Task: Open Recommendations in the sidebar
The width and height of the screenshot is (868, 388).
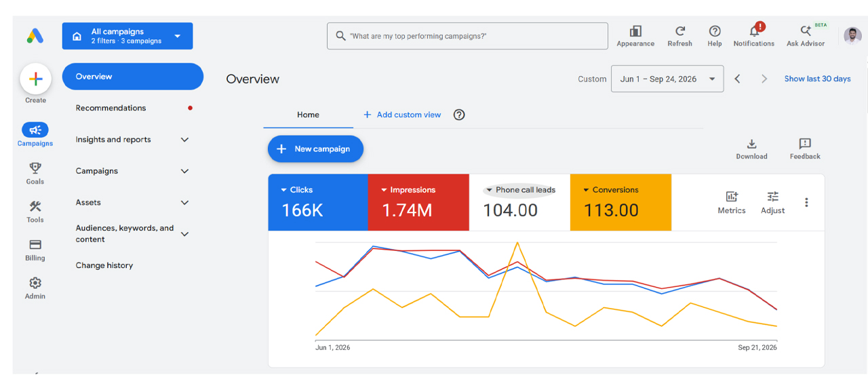Action: pos(111,108)
